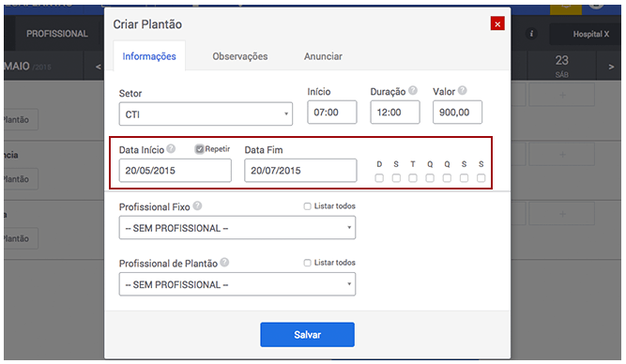The width and height of the screenshot is (626, 364).
Task: Open the PROFISSIONAL tab in the background
Action: pos(57,34)
